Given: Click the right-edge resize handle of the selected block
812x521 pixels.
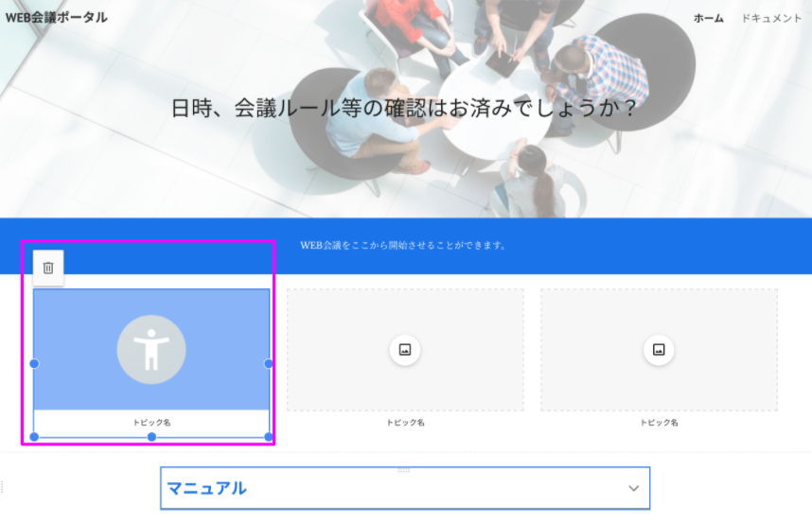Looking at the screenshot, I should 269,363.
